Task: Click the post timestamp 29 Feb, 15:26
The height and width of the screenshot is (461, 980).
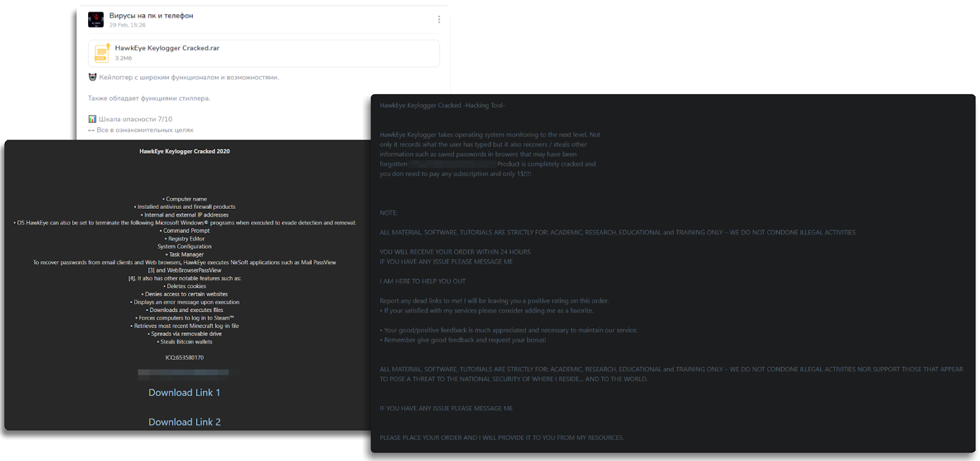Action: coord(127,25)
